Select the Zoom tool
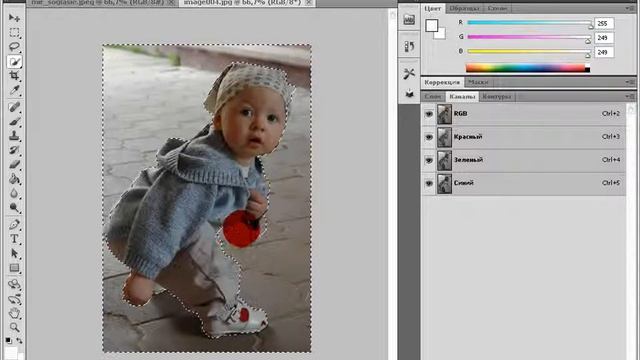This screenshot has height=360, width=640. click(x=14, y=327)
